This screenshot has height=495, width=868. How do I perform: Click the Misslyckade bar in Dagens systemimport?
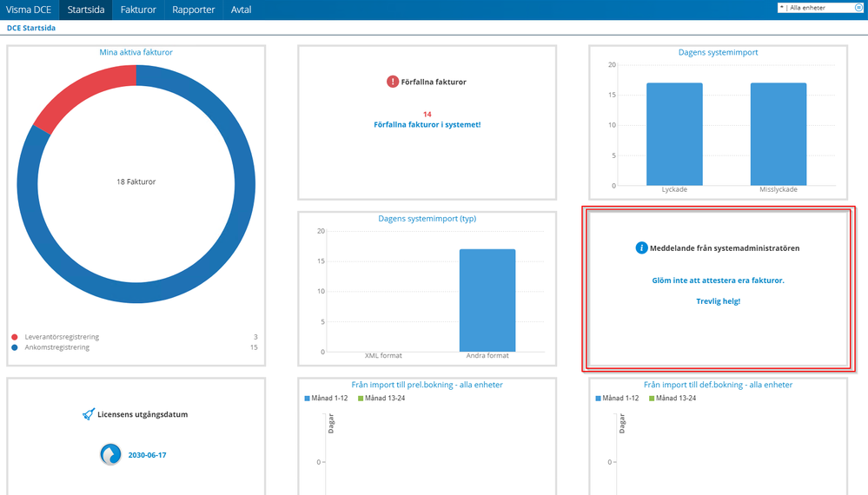(779, 135)
